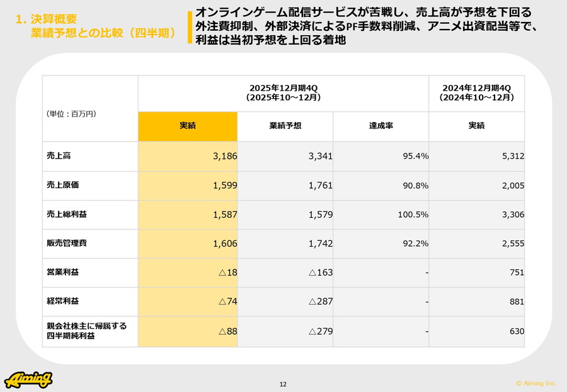Click the yellow vertical bar beside the headline
Screen dimensions: 567x392
190,28
